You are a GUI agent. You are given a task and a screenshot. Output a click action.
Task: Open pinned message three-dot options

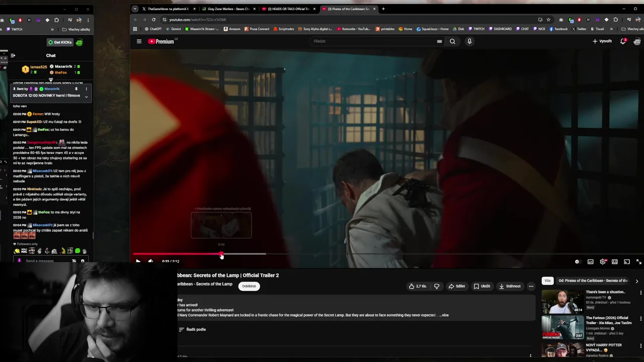[86, 89]
